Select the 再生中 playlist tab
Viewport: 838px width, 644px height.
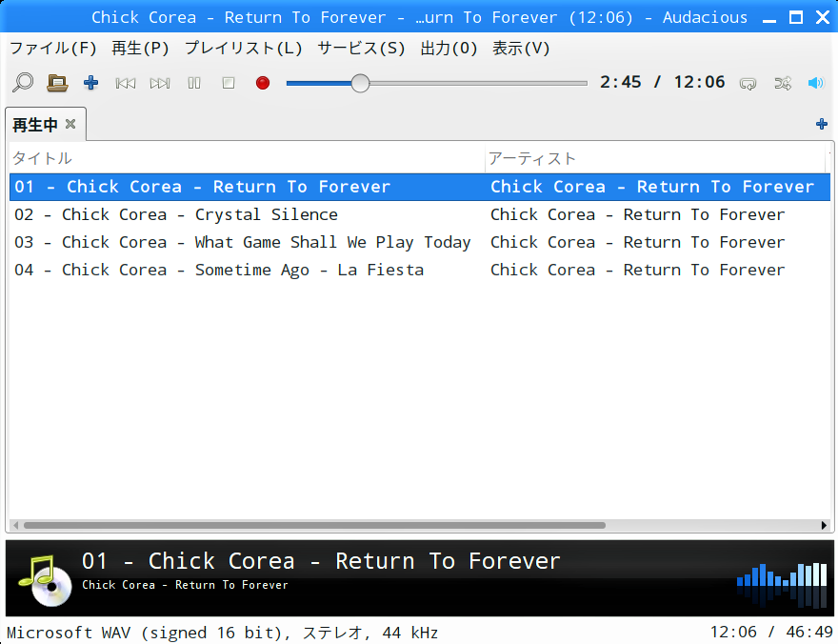[35, 125]
